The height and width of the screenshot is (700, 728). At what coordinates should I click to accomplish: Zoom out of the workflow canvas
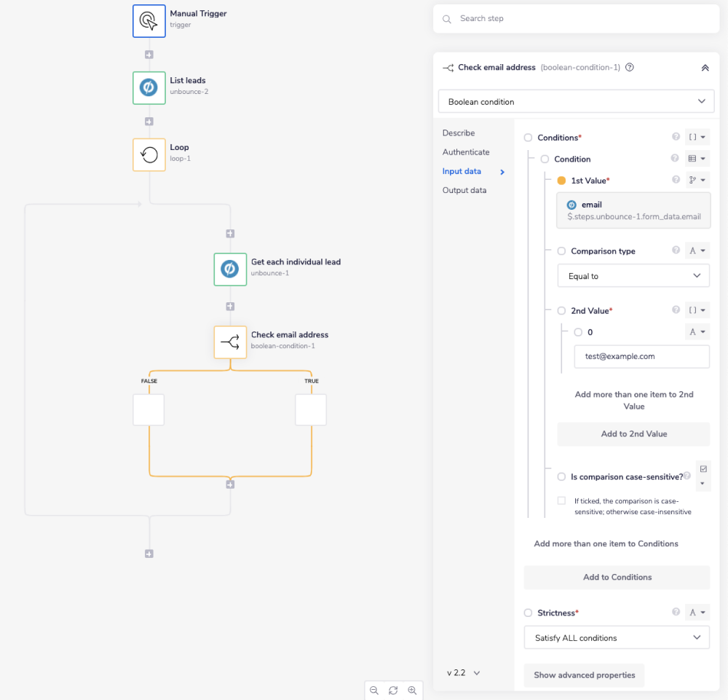(x=373, y=691)
